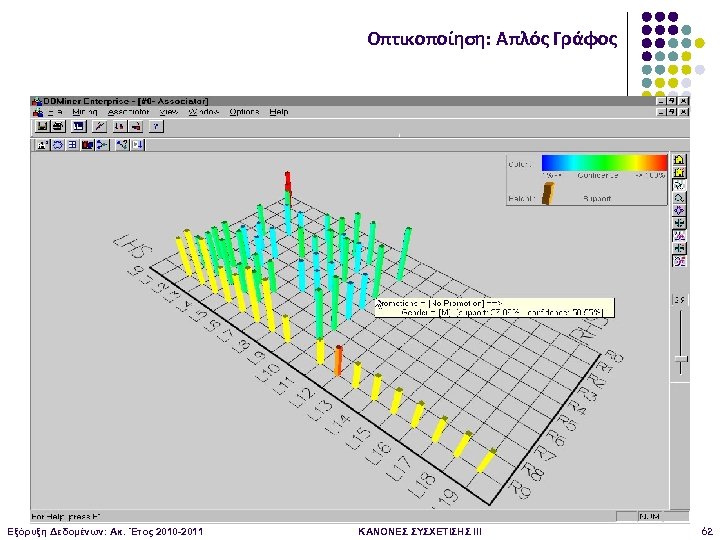
Task: Click the blue down-arrow icon in second toolbar
Action: pos(137,145)
